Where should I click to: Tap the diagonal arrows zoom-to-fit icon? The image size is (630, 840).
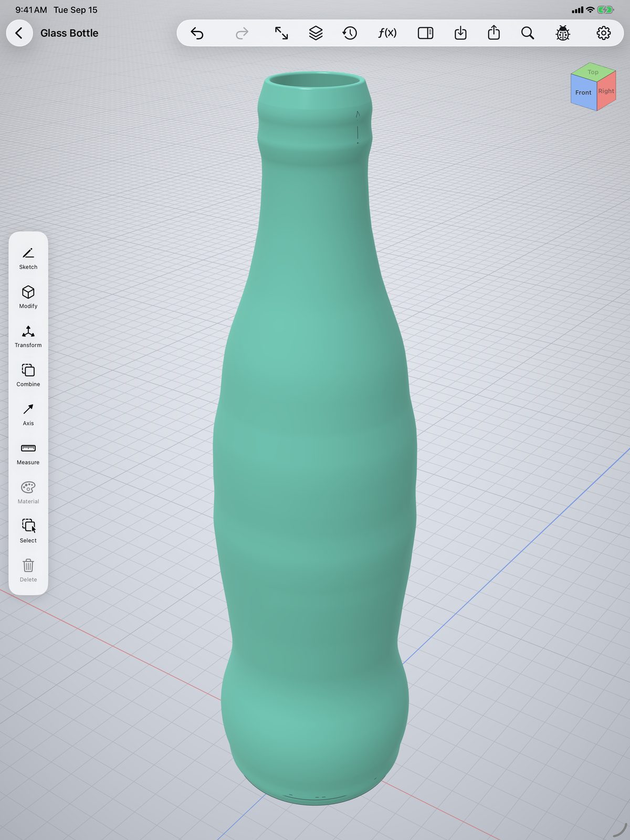[x=281, y=33]
